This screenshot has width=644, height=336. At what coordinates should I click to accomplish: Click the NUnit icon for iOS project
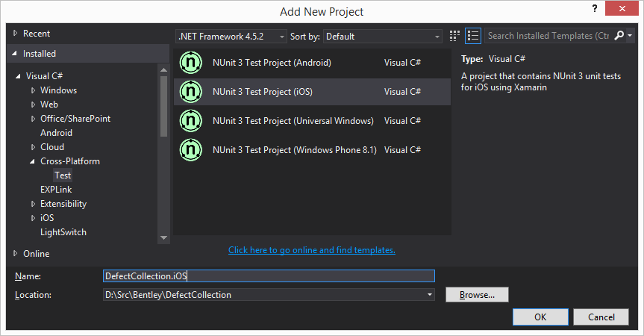pyautogui.click(x=190, y=92)
